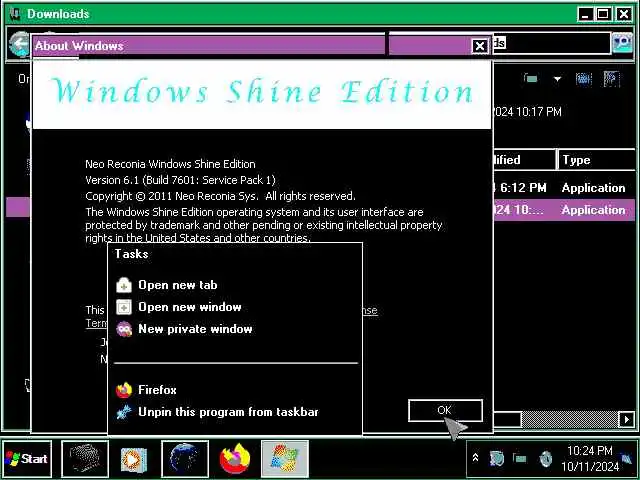Click the Downloads window title icon
Screen dimensions: 640x480
click(x=15, y=14)
